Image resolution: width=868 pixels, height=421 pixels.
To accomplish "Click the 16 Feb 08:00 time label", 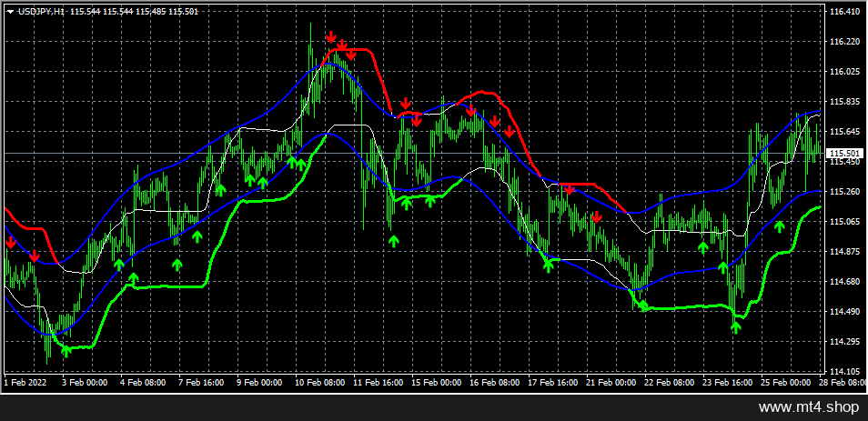I will (493, 382).
